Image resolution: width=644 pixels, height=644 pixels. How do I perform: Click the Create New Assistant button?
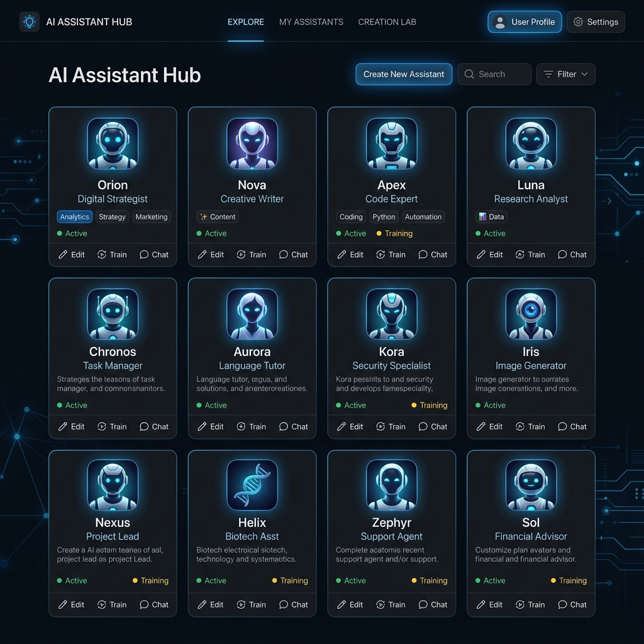pos(404,74)
